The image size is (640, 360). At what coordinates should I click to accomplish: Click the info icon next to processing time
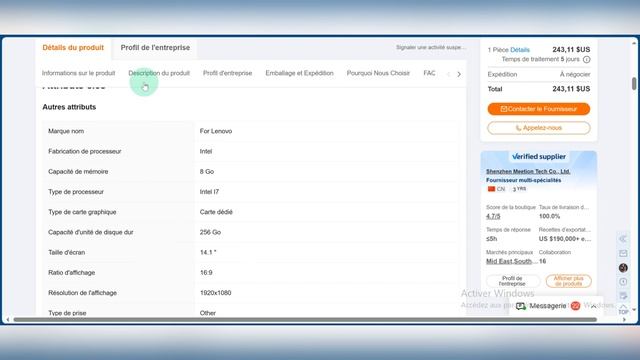(587, 60)
